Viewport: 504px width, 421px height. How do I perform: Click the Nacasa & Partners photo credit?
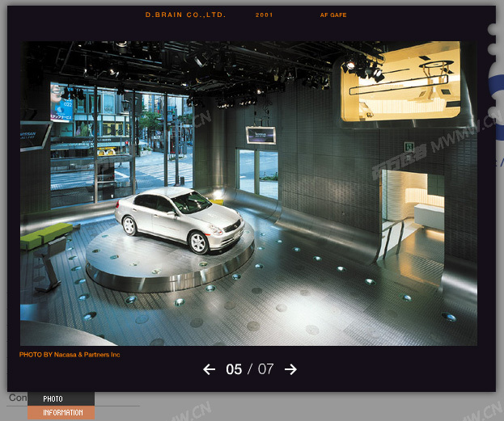pos(70,355)
